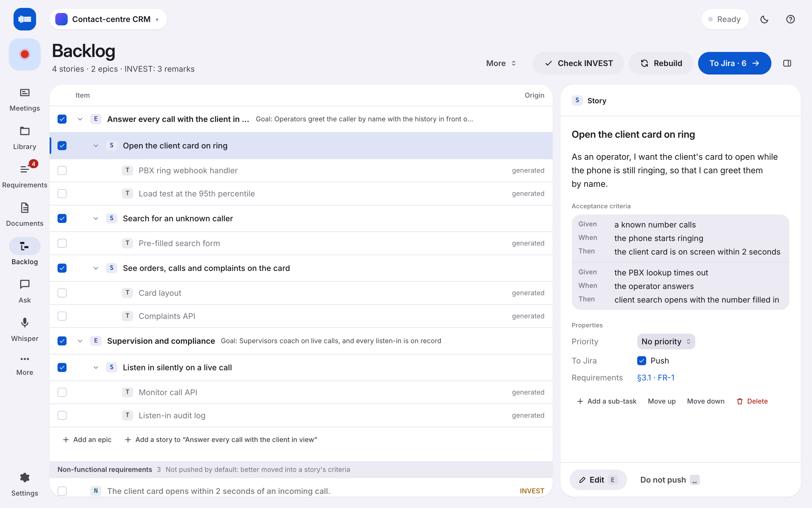Click Add a story to Answer every call epic

(x=221, y=439)
